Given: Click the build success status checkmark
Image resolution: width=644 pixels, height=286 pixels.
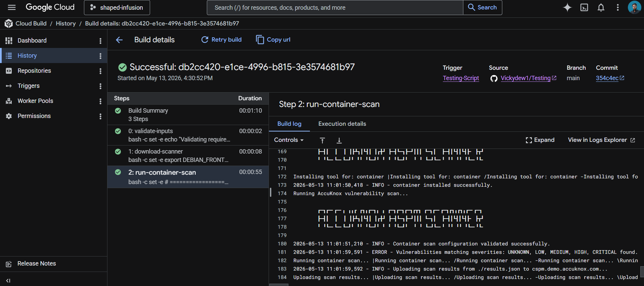Looking at the screenshot, I should 122,67.
